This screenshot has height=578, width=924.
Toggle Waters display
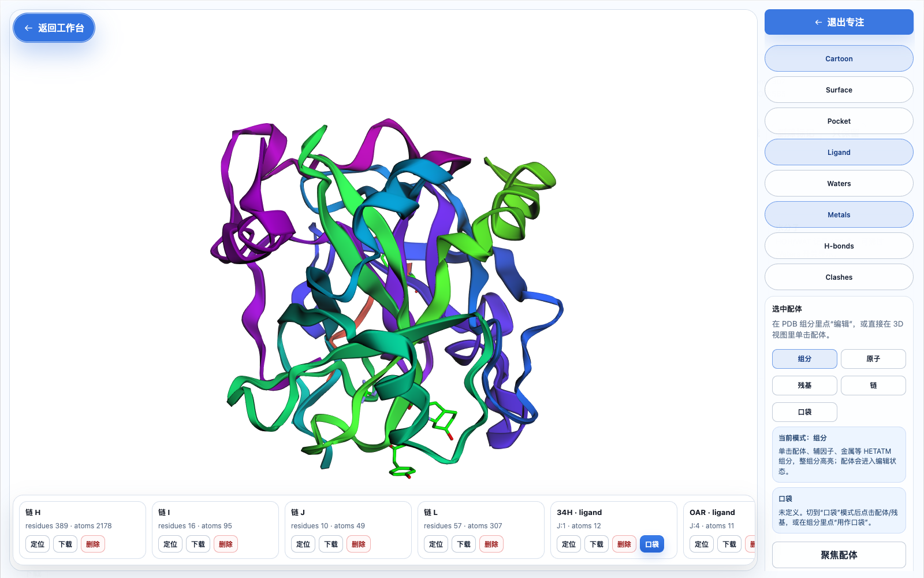tap(839, 183)
